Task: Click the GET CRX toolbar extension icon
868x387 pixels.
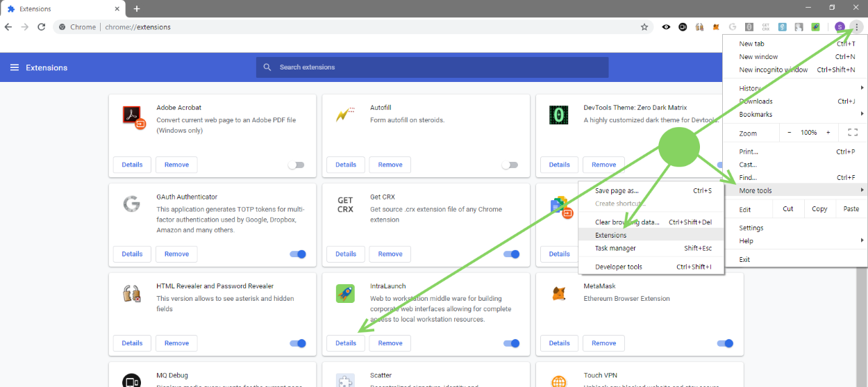Action: [766, 27]
